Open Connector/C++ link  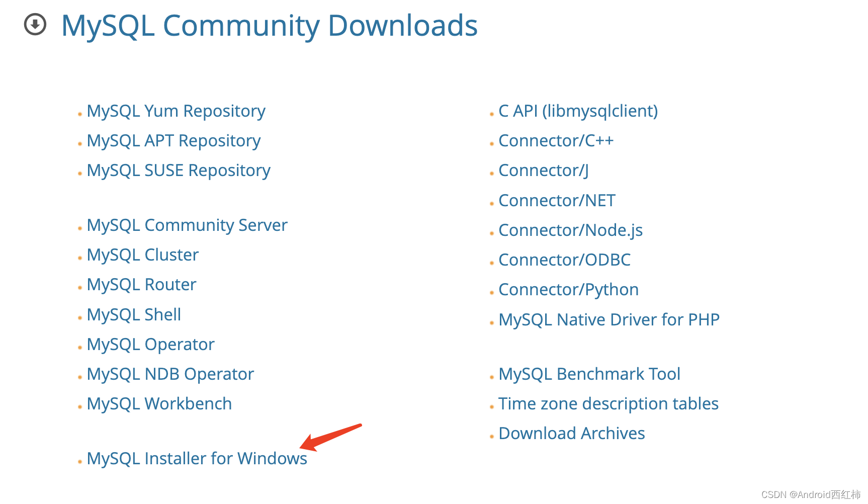[556, 141]
